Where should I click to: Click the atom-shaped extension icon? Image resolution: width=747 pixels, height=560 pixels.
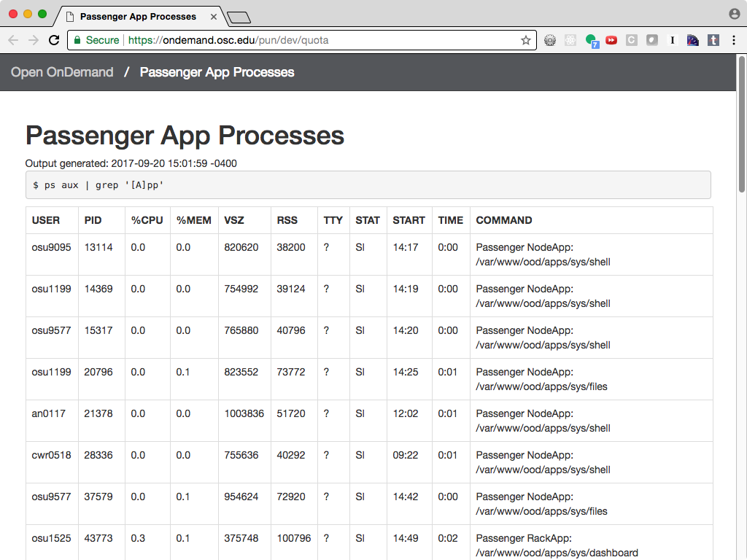(570, 41)
